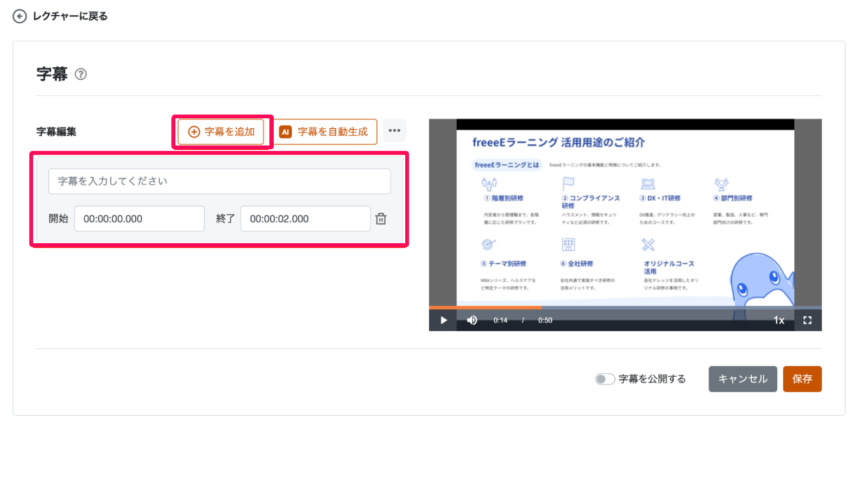Click the 字幕編集 label

[56, 132]
